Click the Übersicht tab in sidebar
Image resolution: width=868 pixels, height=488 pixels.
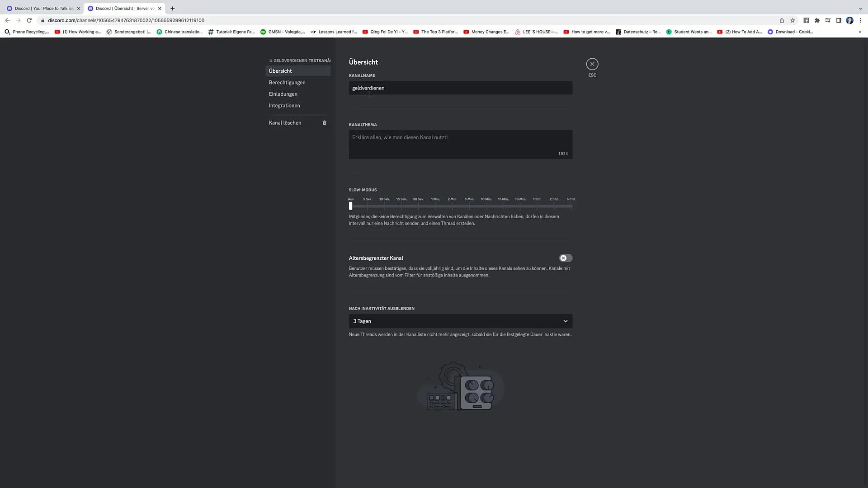279,70
